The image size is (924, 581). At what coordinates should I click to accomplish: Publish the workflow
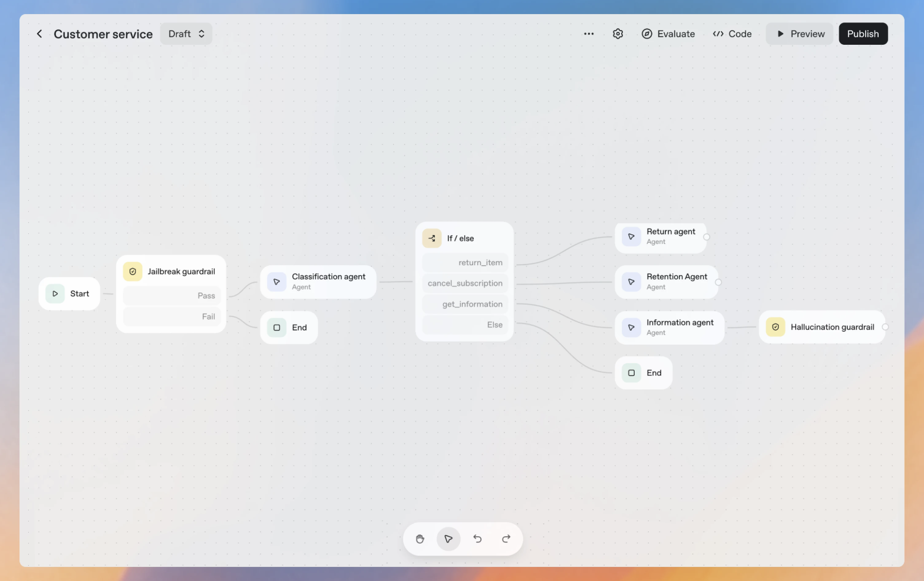863,34
